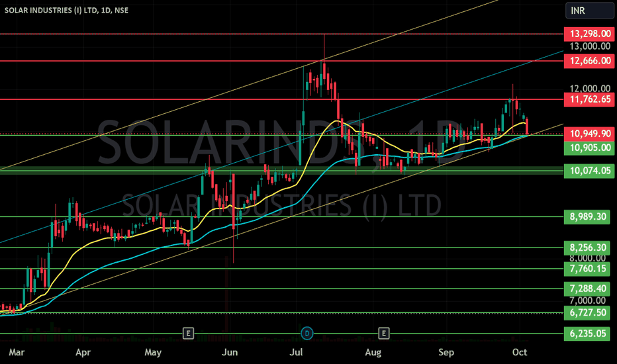Select the 13,298.00 red price label

[589, 34]
